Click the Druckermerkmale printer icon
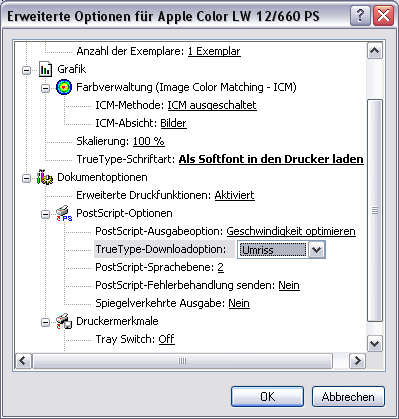Image resolution: width=399 pixels, height=419 pixels. [64, 321]
